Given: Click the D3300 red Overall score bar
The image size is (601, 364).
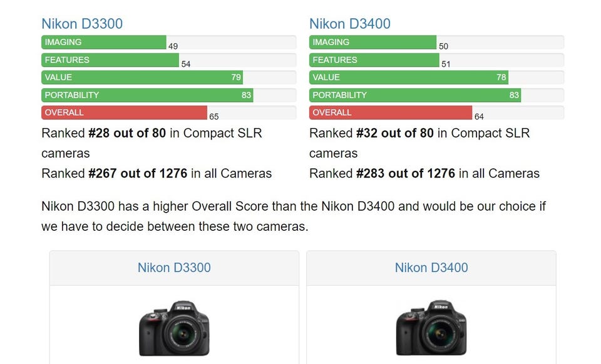Looking at the screenshot, I should 124,113.
